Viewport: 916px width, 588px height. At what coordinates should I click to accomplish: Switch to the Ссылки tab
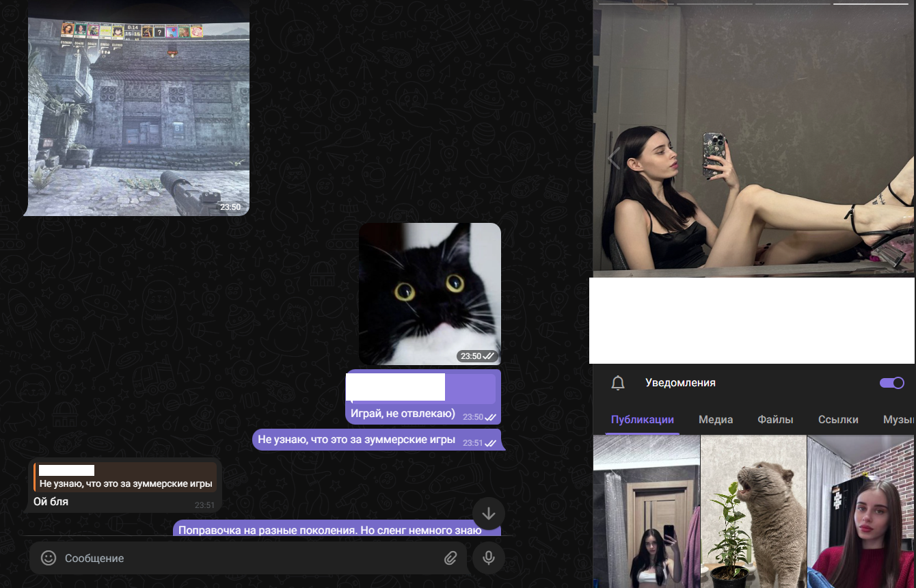(x=837, y=420)
